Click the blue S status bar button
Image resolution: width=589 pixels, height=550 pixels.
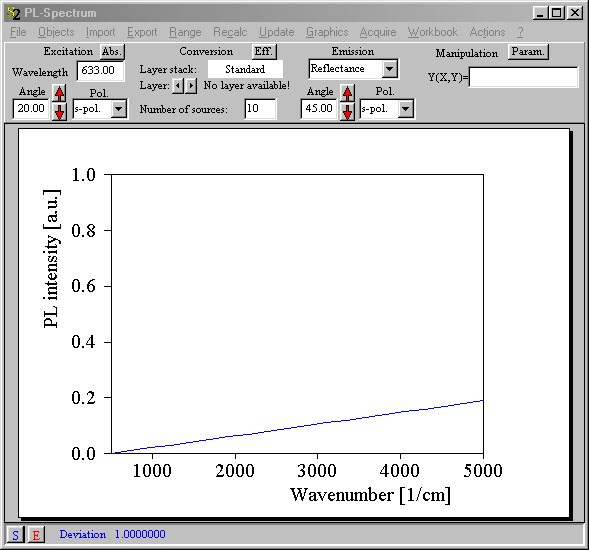point(15,535)
